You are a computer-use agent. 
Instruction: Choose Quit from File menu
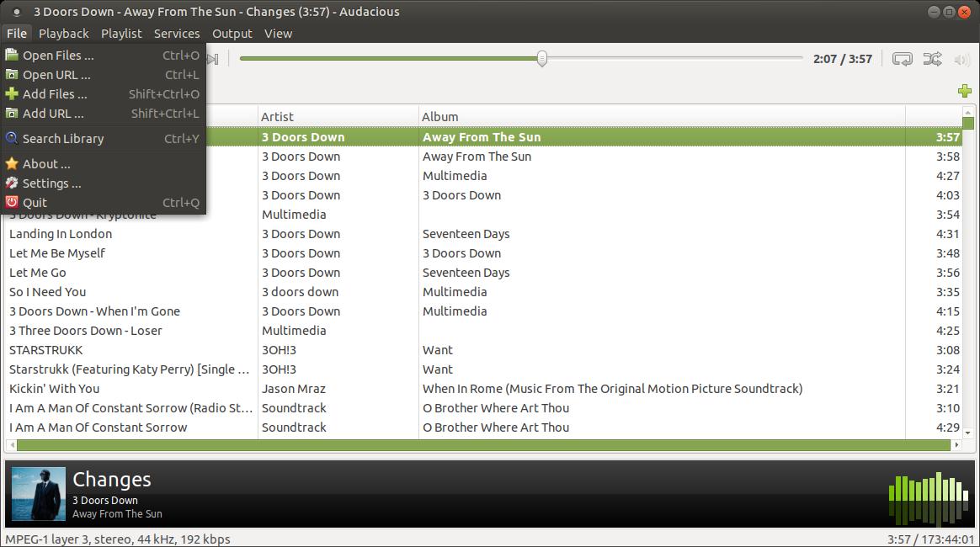pyautogui.click(x=103, y=202)
